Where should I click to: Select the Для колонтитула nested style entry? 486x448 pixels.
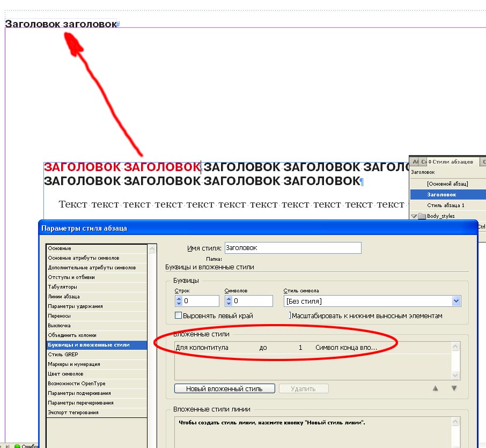click(x=202, y=348)
